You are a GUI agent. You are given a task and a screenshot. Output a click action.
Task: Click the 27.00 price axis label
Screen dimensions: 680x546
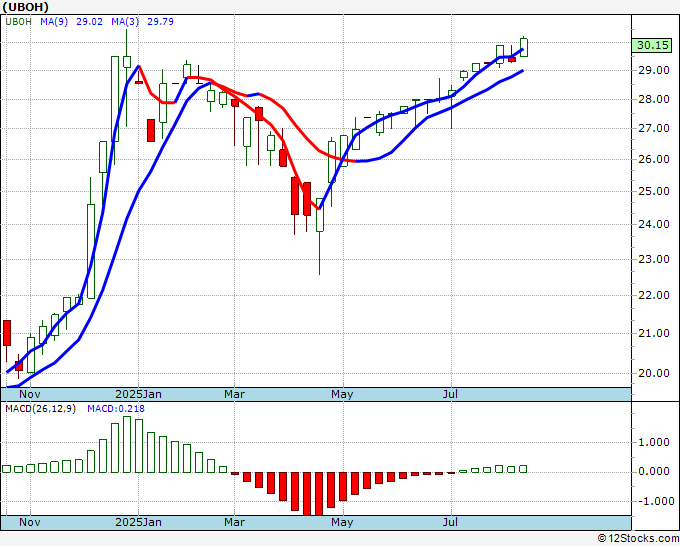654,128
